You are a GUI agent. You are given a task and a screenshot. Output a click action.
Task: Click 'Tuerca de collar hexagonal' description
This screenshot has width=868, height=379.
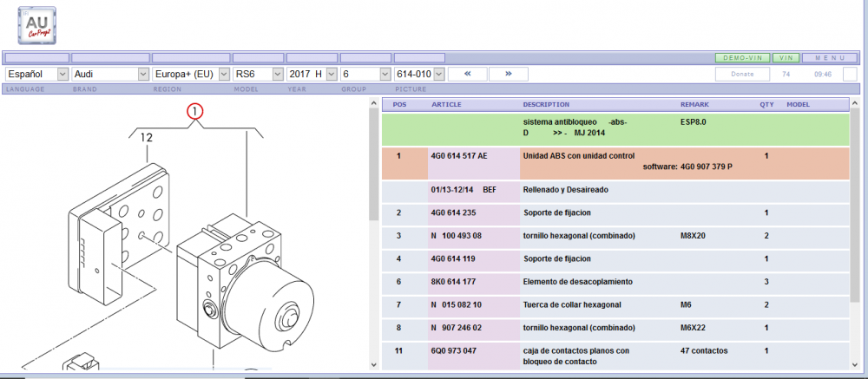coord(572,305)
